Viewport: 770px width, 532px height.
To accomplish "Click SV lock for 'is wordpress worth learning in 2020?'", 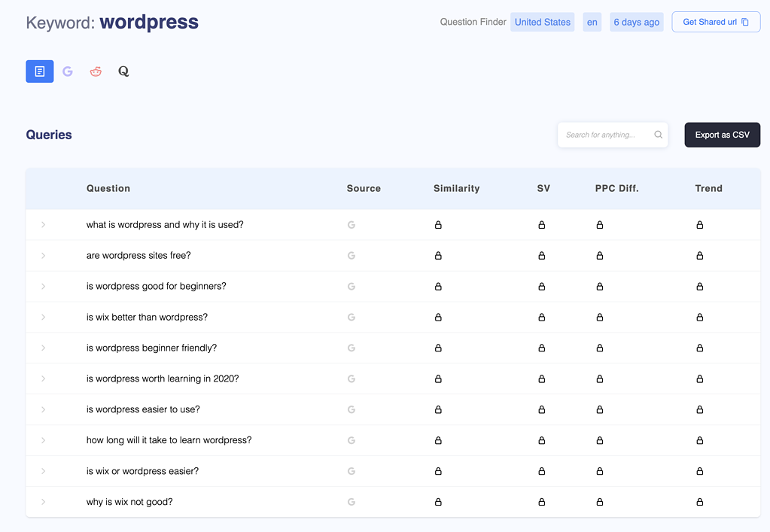I will (542, 379).
